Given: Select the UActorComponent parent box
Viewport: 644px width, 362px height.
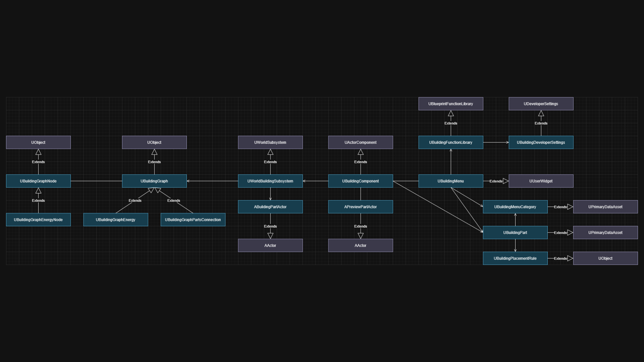Looking at the screenshot, I should click(361, 142).
